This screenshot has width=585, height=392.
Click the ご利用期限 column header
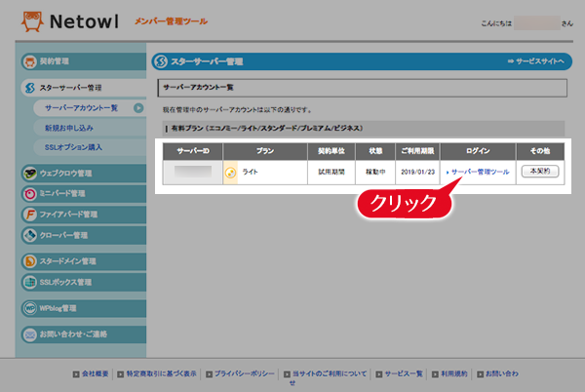pyautogui.click(x=418, y=151)
